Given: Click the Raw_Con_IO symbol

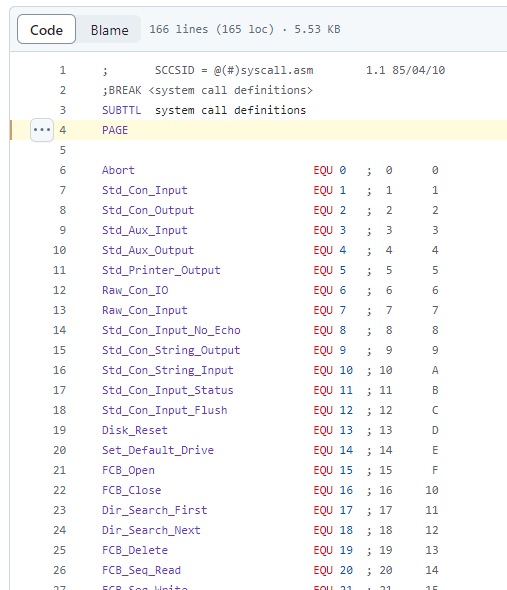Looking at the screenshot, I should pyautogui.click(x=135, y=290).
